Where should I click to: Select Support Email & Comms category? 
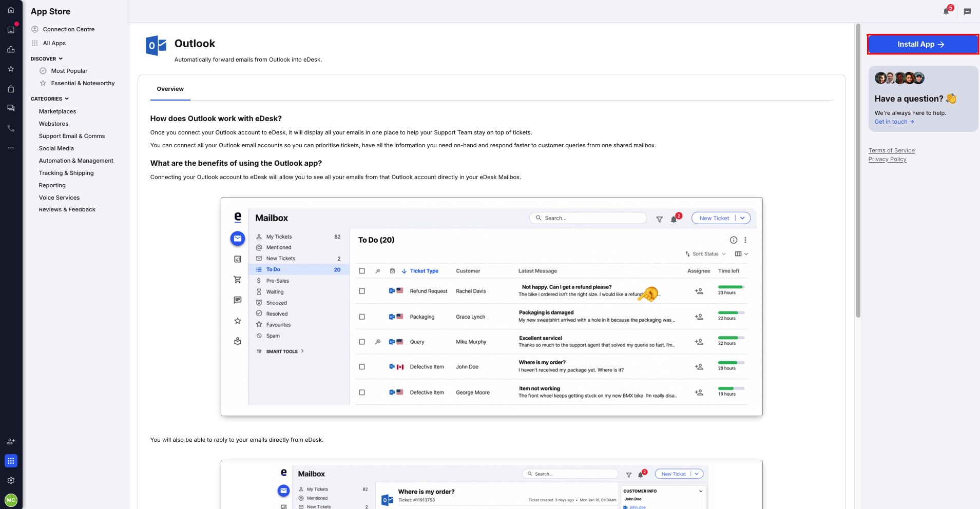[x=72, y=136]
